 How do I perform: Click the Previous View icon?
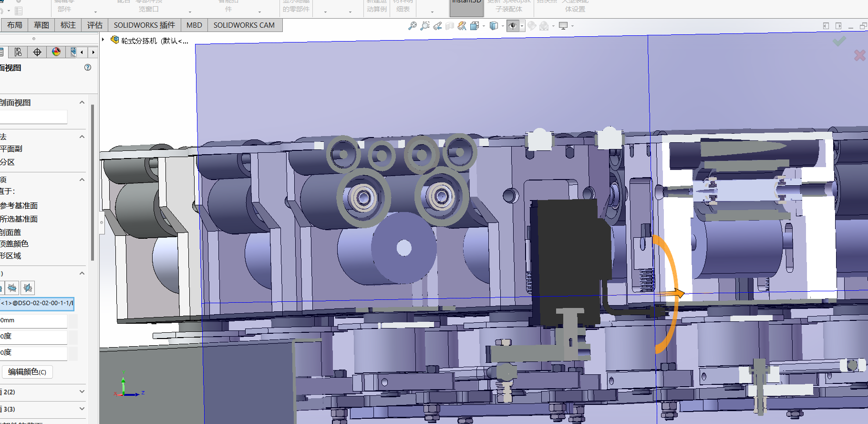point(437,26)
